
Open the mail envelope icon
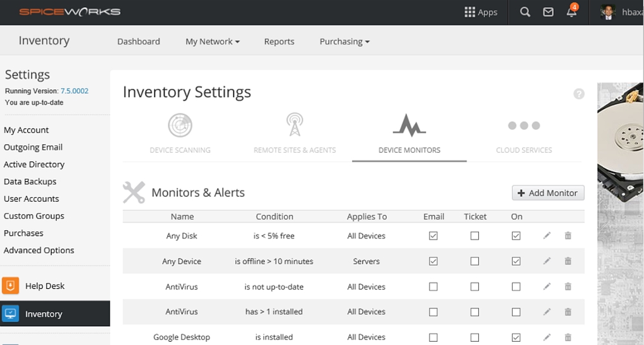(x=548, y=12)
